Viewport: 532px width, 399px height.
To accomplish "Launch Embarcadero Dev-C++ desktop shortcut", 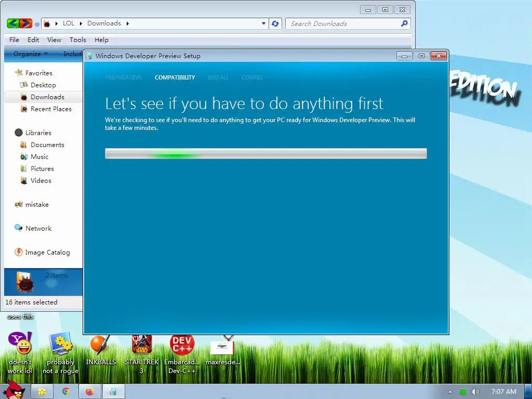I will (182, 354).
